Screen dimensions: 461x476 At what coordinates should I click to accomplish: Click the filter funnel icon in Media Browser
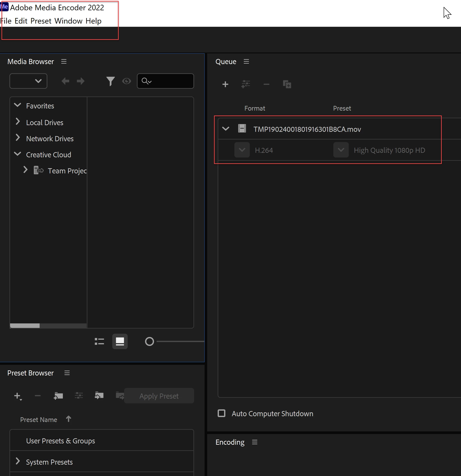point(111,81)
